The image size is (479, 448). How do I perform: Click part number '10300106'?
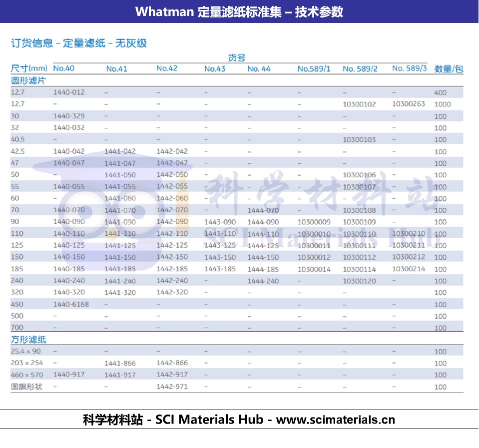359,175
